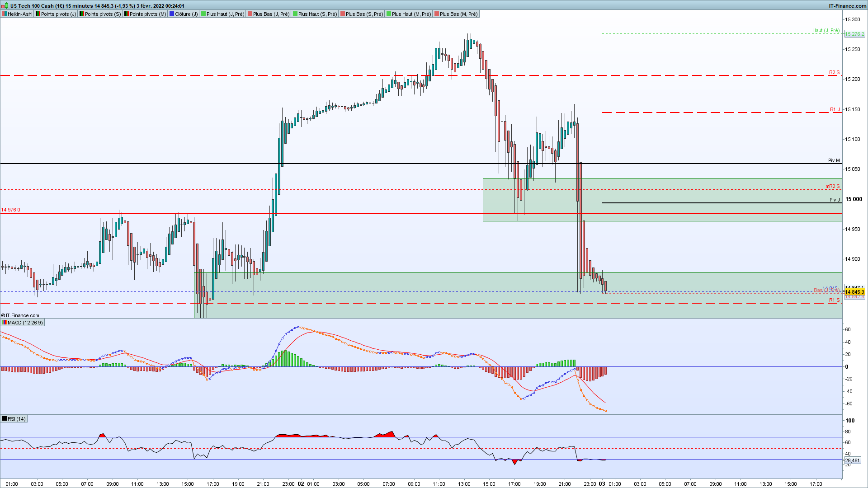Select the Plus Haut (S, Pré) label
This screenshot has width=868, height=488.
(x=317, y=14)
